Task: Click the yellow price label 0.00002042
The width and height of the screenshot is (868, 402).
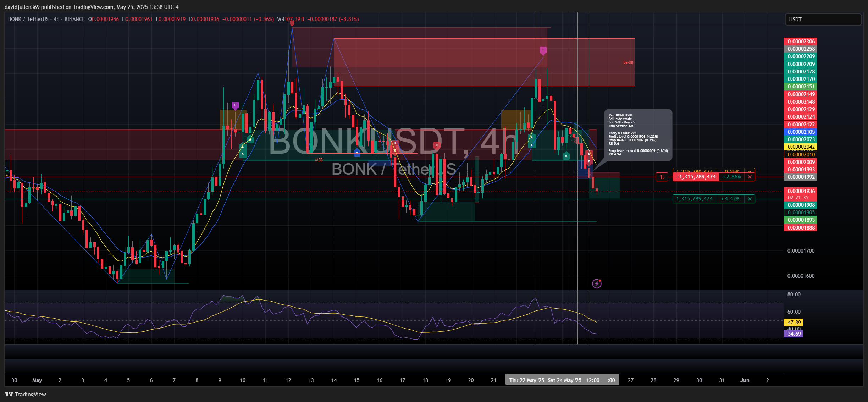Action: point(801,147)
